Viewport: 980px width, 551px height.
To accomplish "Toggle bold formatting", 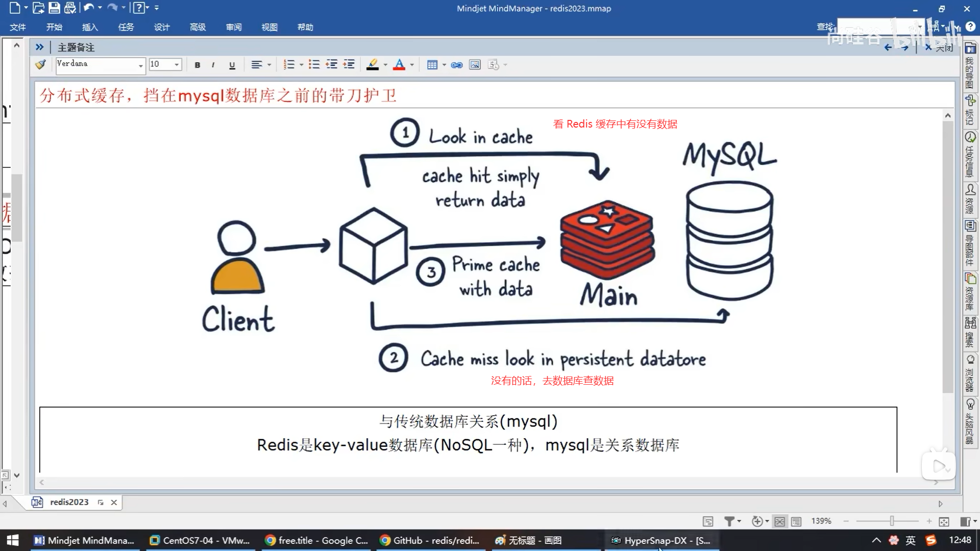I will (198, 65).
